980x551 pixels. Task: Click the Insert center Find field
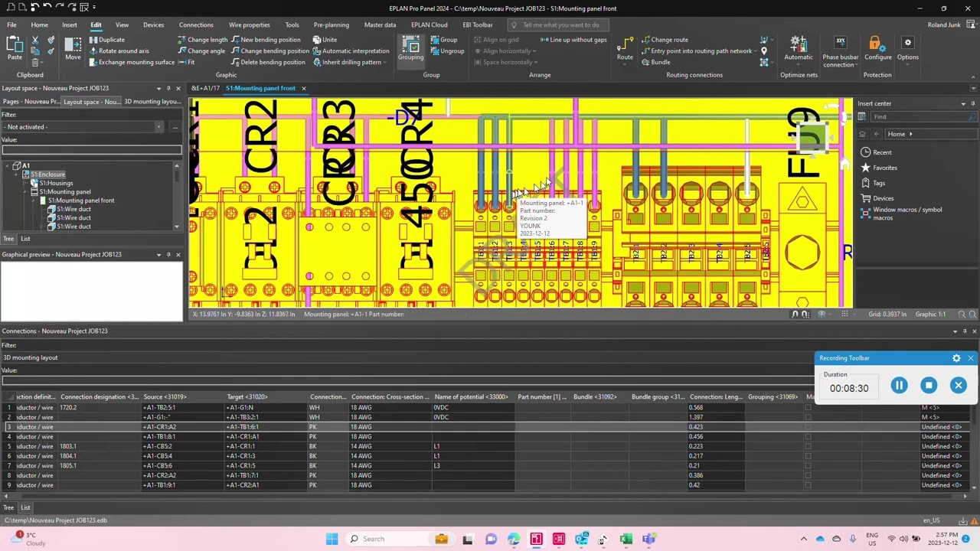coord(923,117)
